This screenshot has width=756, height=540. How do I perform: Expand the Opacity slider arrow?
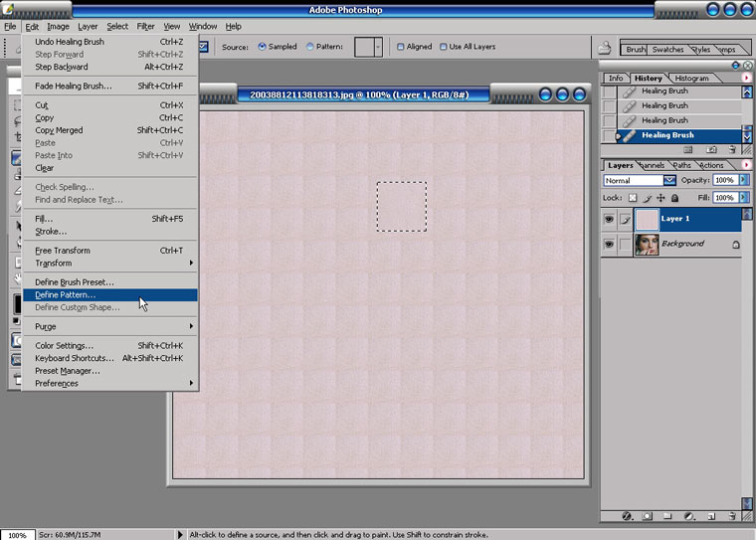(x=744, y=181)
